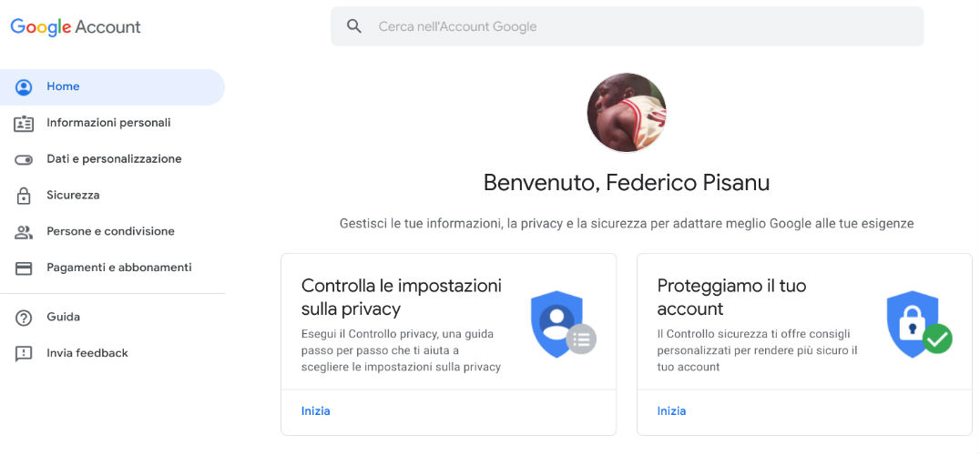The width and height of the screenshot is (980, 455).
Task: Click the Pagamenti e abbonamenti card icon
Action: click(24, 268)
